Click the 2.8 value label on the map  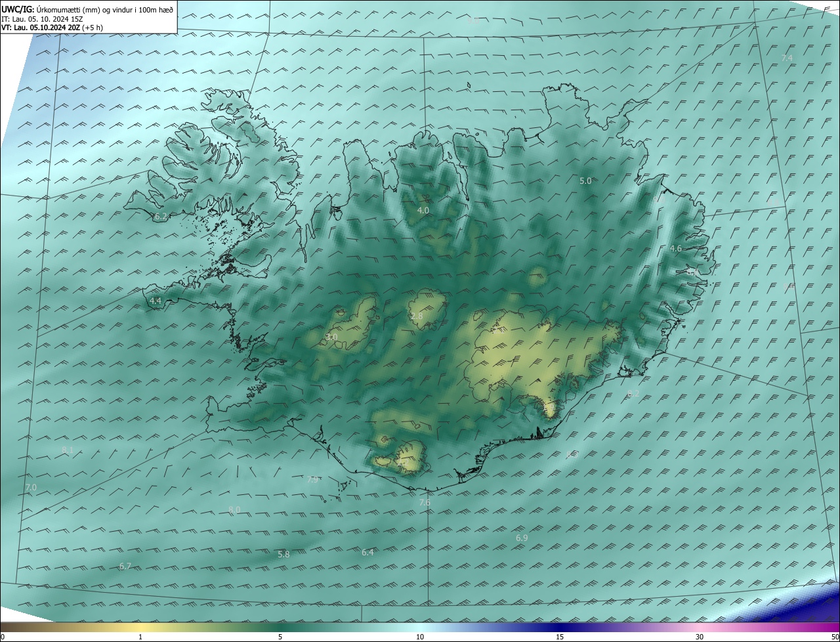tap(417, 316)
